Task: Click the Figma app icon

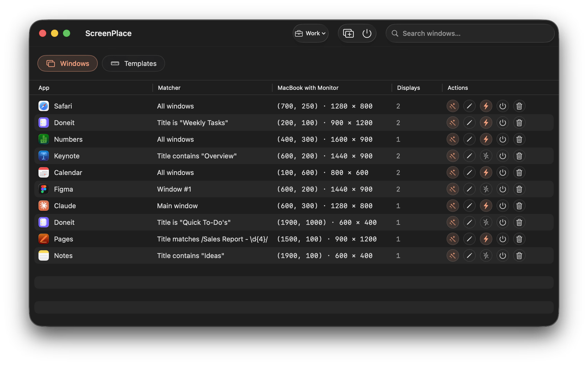Action: point(44,189)
